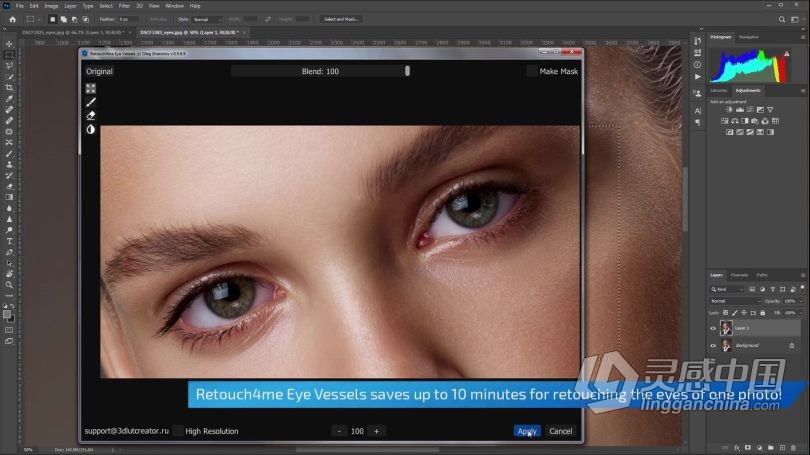This screenshot has height=455, width=810.
Task: Click the Feather input field
Action: [x=129, y=19]
